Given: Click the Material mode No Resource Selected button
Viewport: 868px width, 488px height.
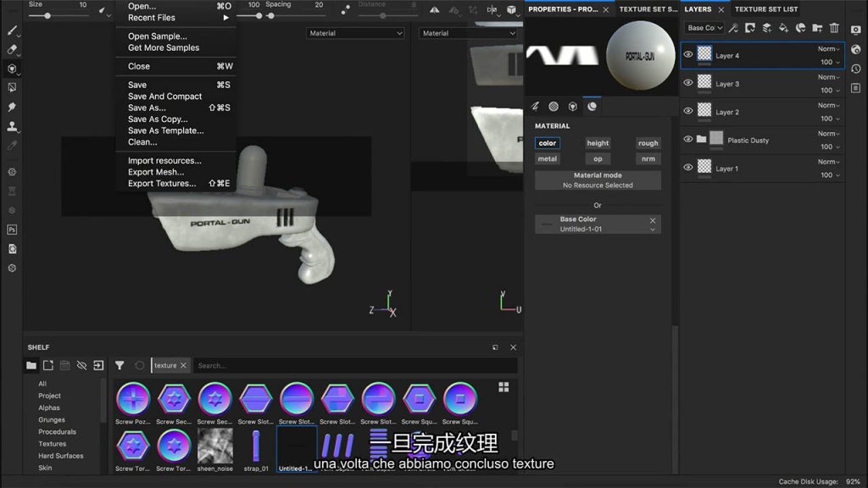Looking at the screenshot, I should [598, 180].
